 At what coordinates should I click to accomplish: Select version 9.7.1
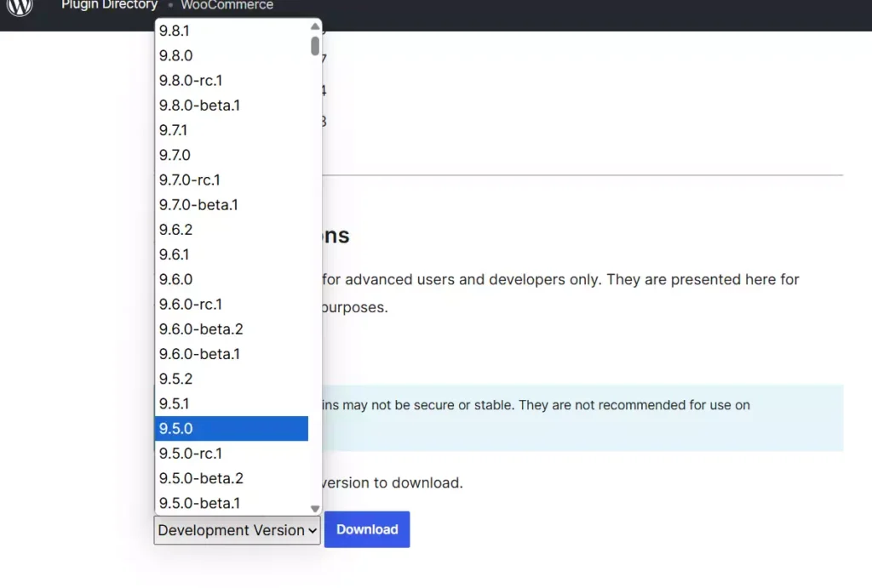(x=232, y=130)
